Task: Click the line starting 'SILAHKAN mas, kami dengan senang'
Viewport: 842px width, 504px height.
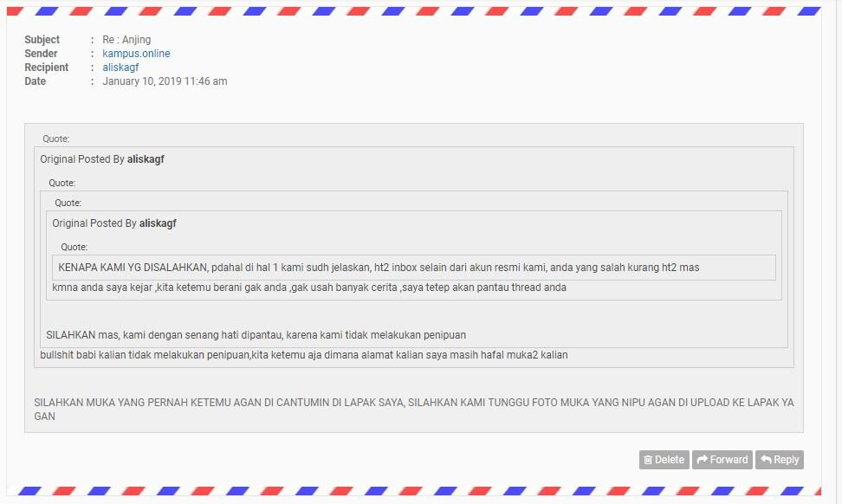Action: pyautogui.click(x=256, y=335)
